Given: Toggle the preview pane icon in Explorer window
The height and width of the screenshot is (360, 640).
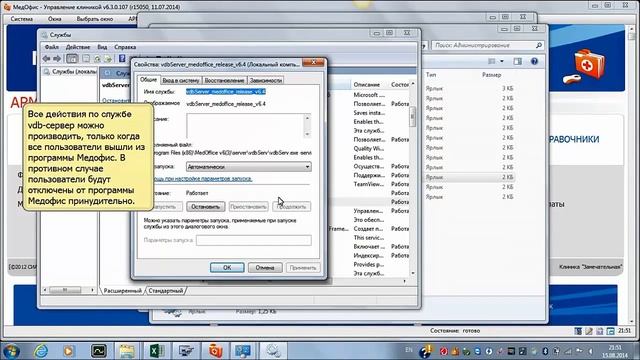Looking at the screenshot, I should click(x=518, y=61).
